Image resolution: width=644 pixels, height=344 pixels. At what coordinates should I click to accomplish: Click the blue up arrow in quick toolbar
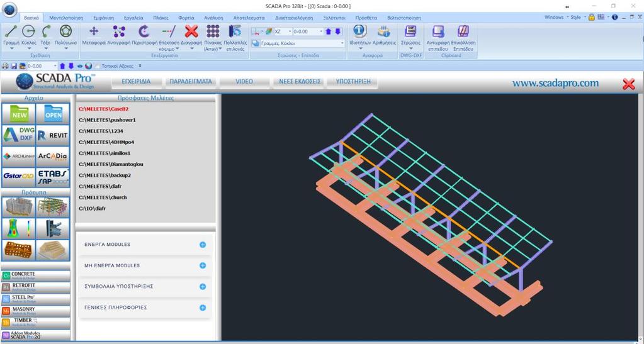click(62, 65)
